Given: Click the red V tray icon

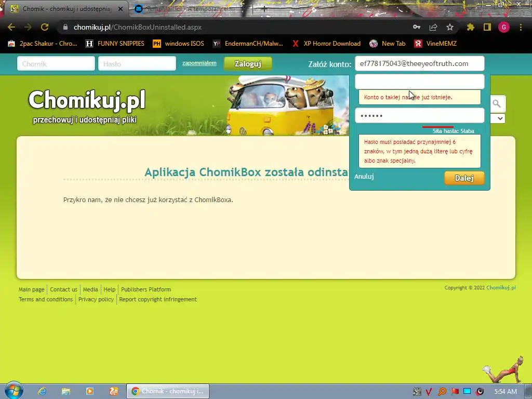Looking at the screenshot, I should tap(429, 392).
